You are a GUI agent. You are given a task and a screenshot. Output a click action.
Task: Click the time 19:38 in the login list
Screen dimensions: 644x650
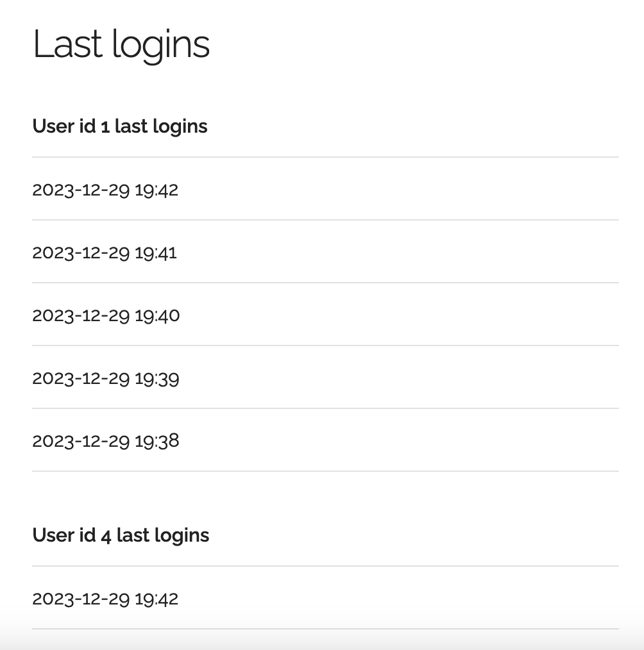pos(157,441)
